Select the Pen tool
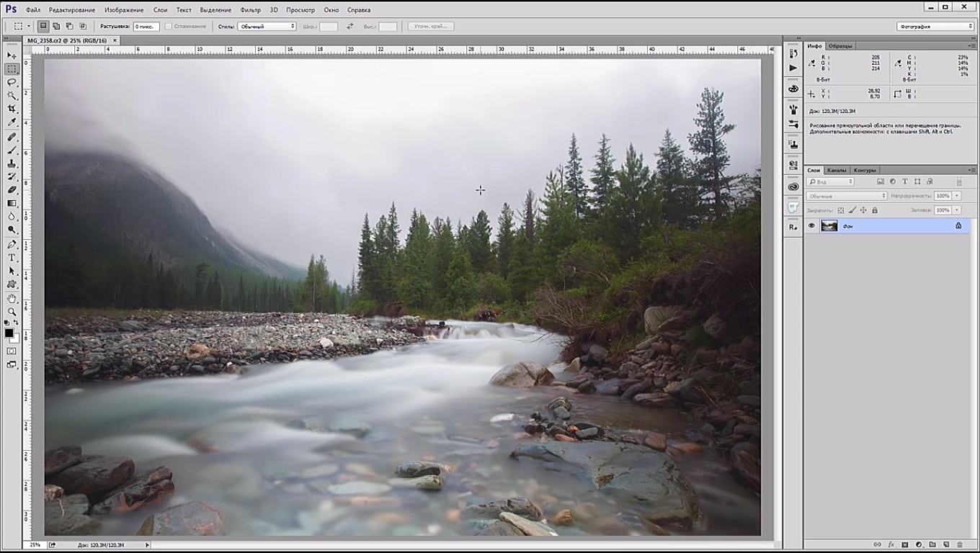Image resolution: width=980 pixels, height=553 pixels. 12,245
